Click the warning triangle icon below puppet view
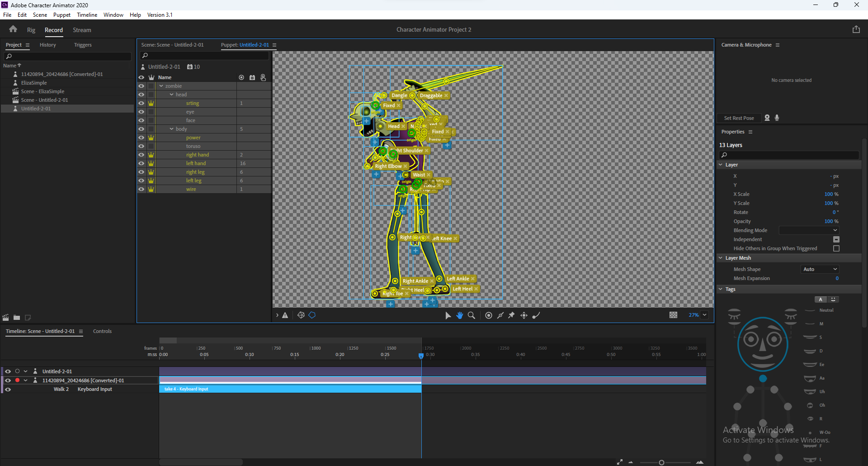Image resolution: width=868 pixels, height=466 pixels. click(x=285, y=315)
